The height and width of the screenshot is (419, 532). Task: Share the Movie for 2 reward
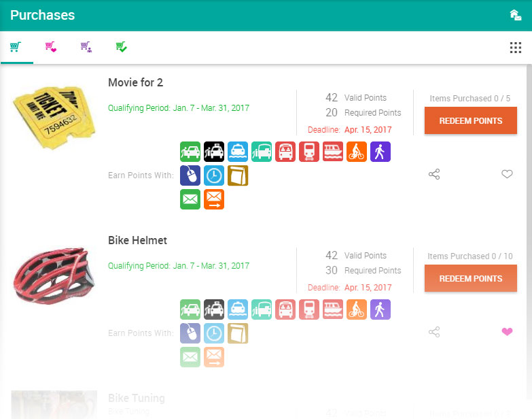coord(434,174)
